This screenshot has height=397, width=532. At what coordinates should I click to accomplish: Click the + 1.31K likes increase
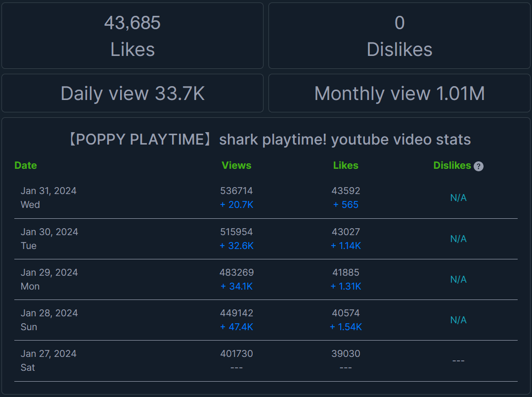[346, 286]
